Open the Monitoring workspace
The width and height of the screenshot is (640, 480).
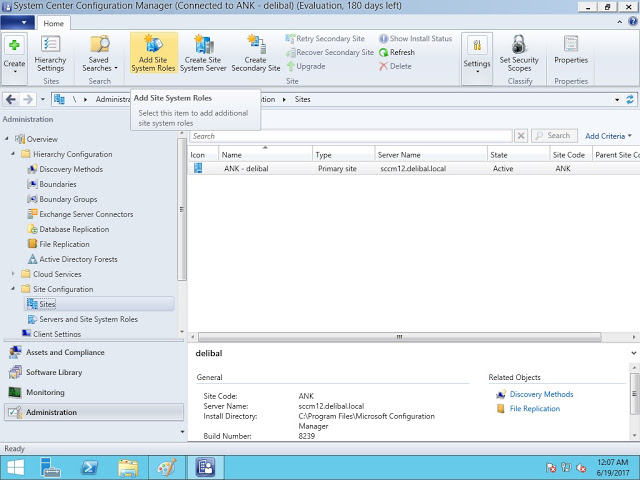(x=45, y=392)
